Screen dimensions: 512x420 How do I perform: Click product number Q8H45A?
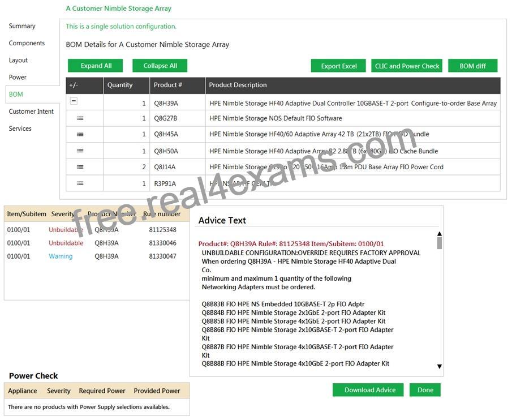tap(166, 134)
